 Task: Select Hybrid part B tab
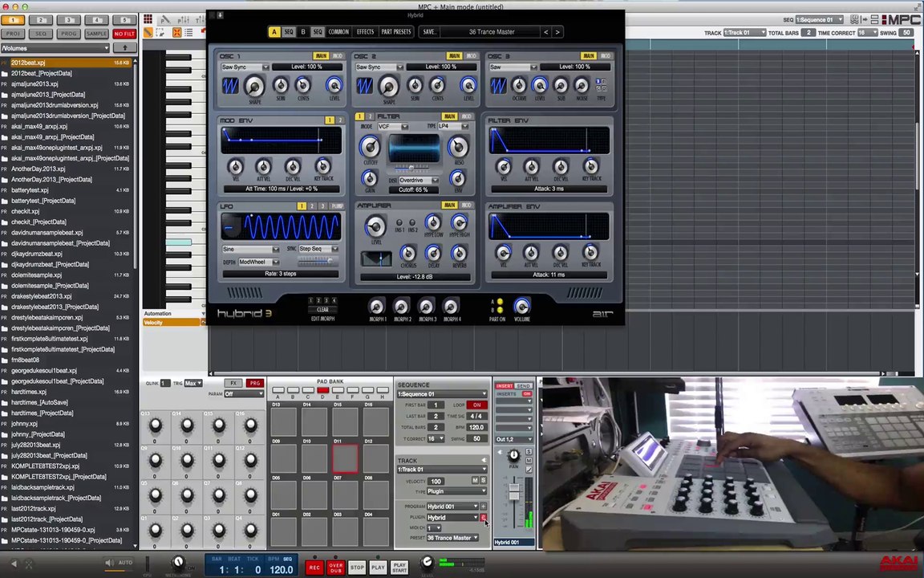[303, 32]
